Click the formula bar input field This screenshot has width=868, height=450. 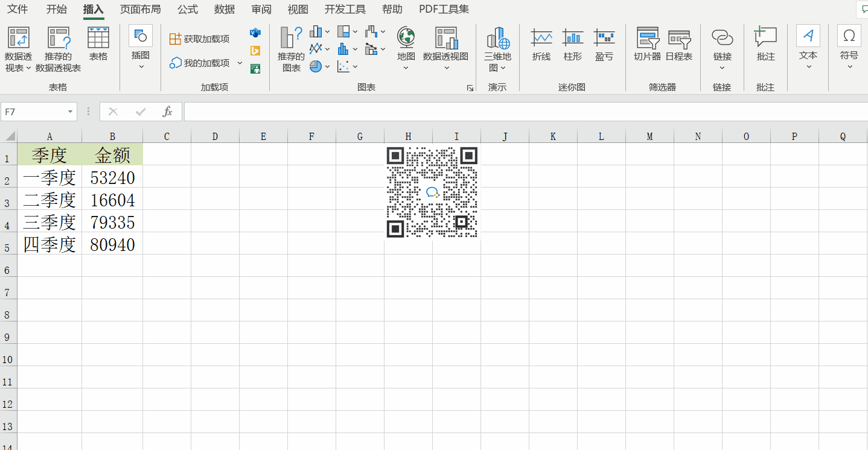pos(526,112)
